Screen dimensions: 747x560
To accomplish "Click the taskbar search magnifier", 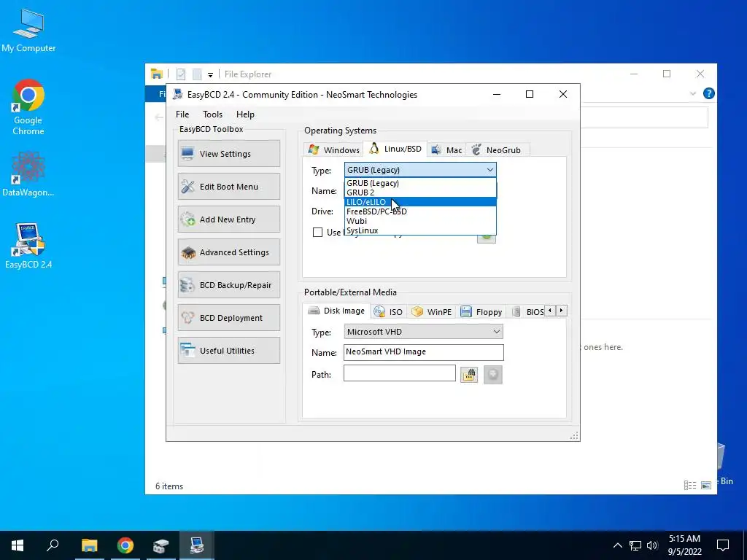I will pos(53,545).
